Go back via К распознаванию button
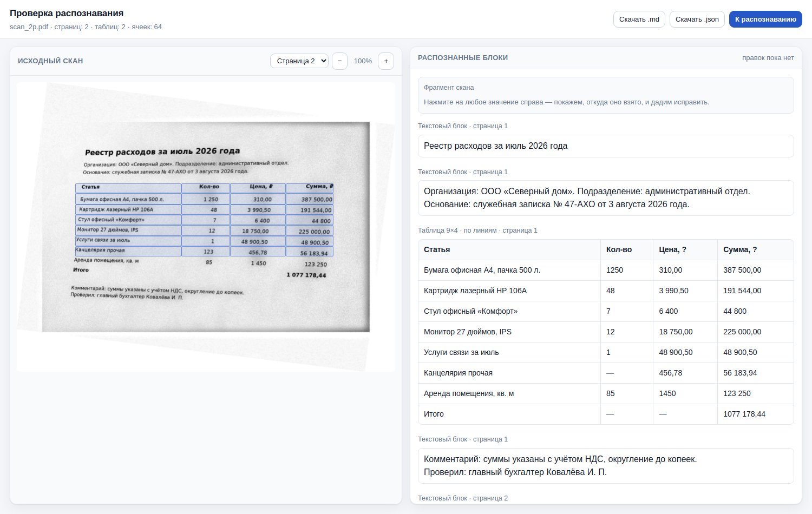 click(765, 19)
